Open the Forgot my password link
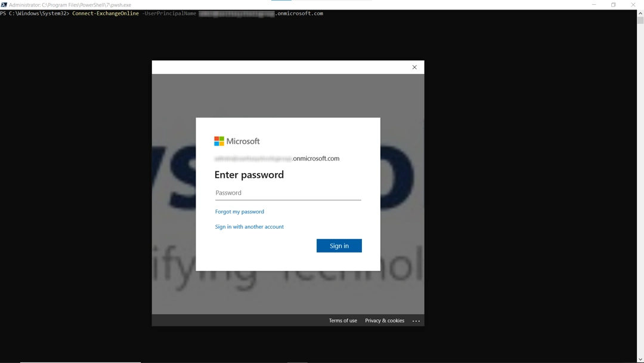This screenshot has width=644, height=363. click(x=240, y=212)
